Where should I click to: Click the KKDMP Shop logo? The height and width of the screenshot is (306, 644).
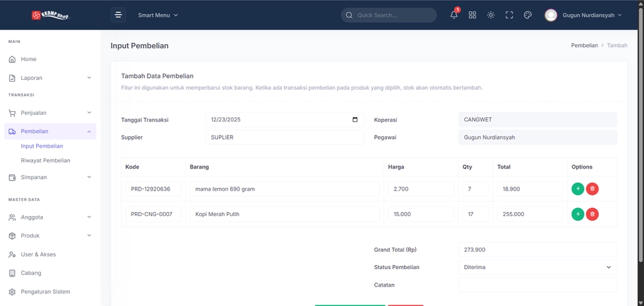[x=50, y=15]
